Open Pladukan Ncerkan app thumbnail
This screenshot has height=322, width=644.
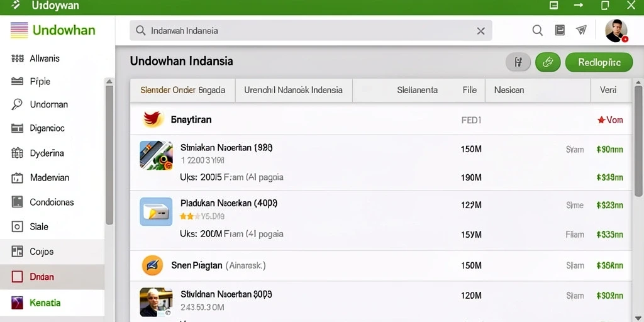(x=156, y=211)
